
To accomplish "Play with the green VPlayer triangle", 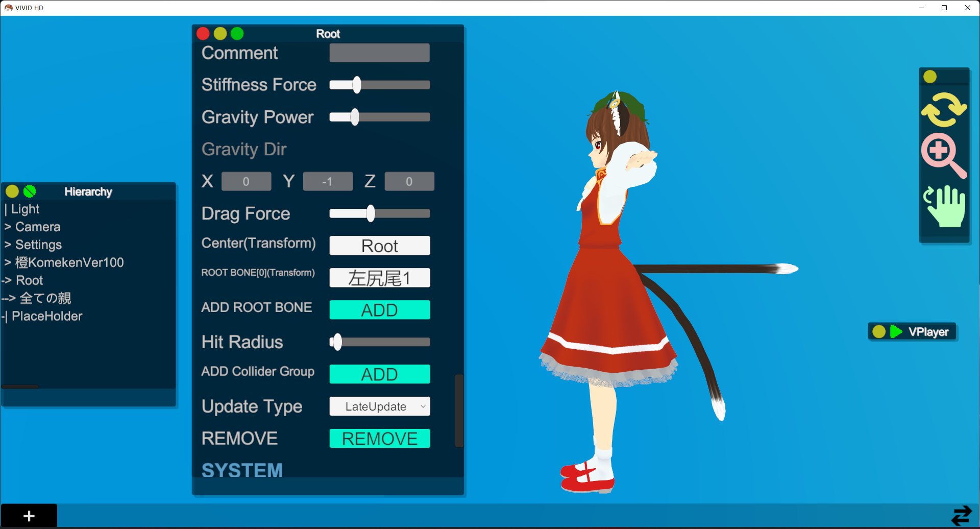I will [x=896, y=332].
